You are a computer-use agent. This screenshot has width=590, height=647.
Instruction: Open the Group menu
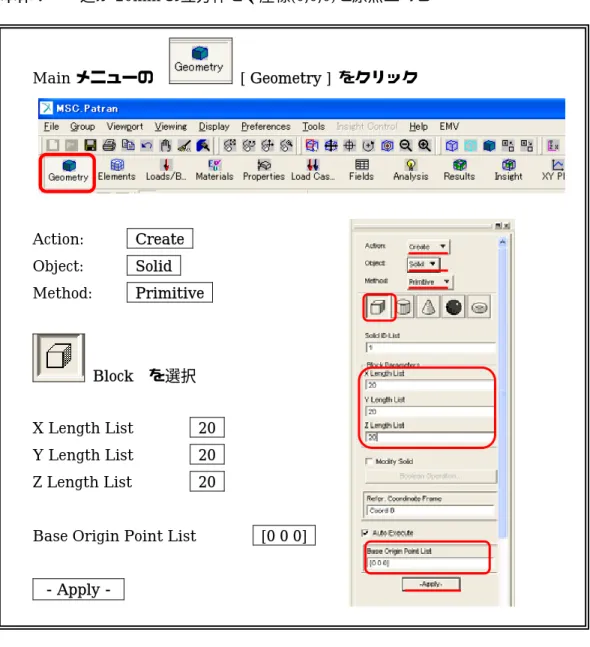(83, 126)
